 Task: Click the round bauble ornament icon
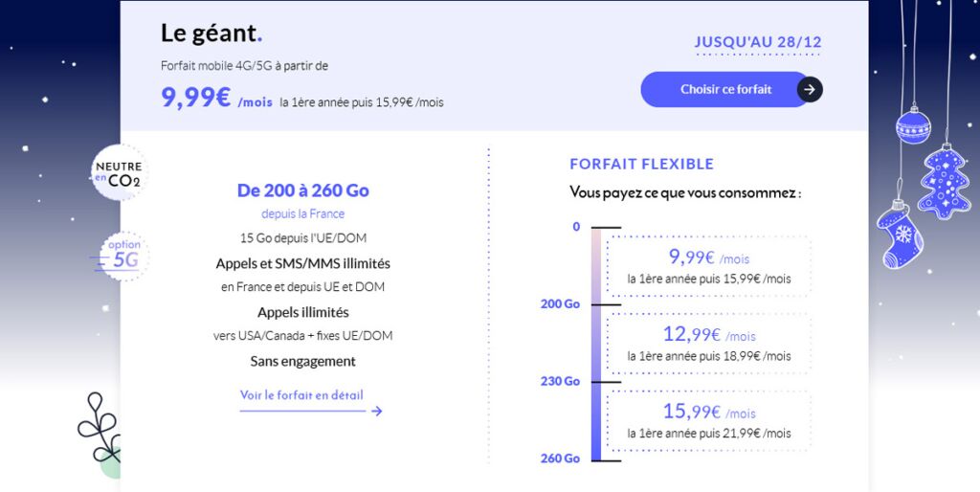[x=912, y=124]
